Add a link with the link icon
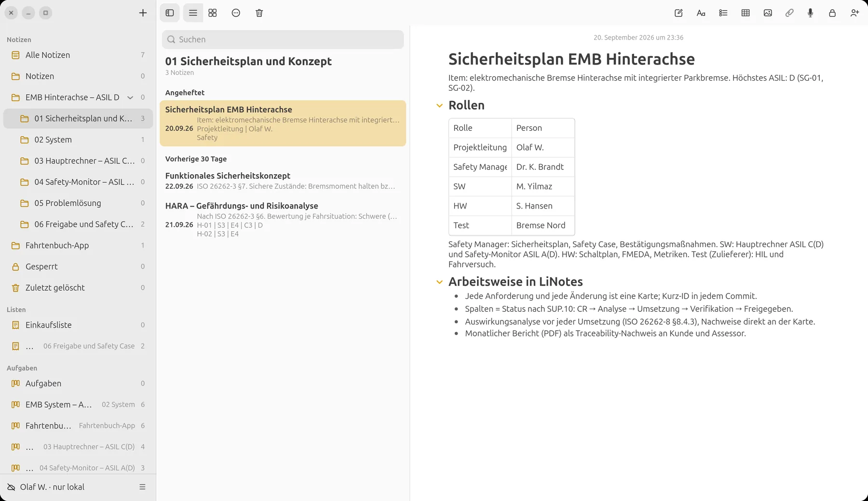 [x=789, y=13]
